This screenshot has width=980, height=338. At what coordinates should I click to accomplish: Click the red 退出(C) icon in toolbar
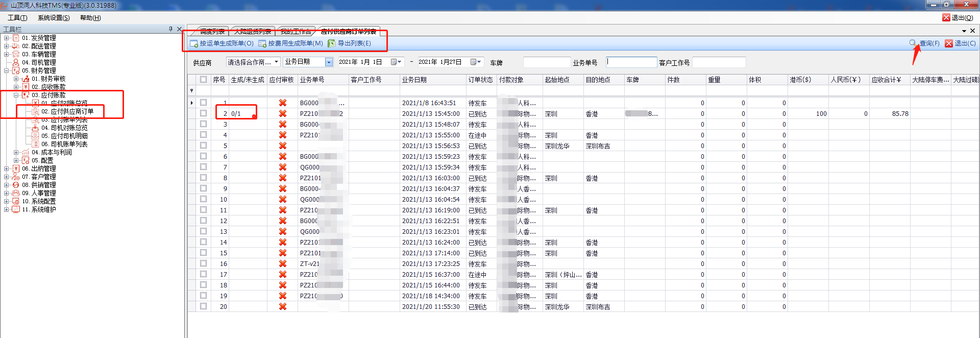tap(949, 43)
